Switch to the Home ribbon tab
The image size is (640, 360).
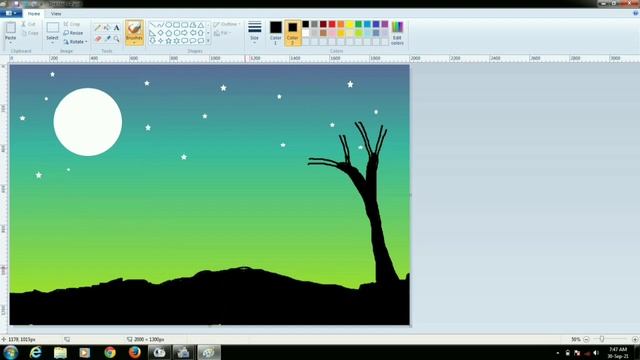pyautogui.click(x=34, y=13)
